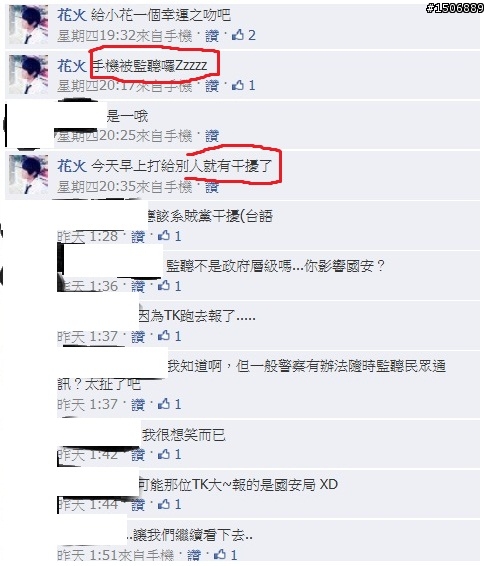488x566 pixels.
Task: Click thumbs-up icon on 賊黨干擾 comment
Action: (x=164, y=236)
